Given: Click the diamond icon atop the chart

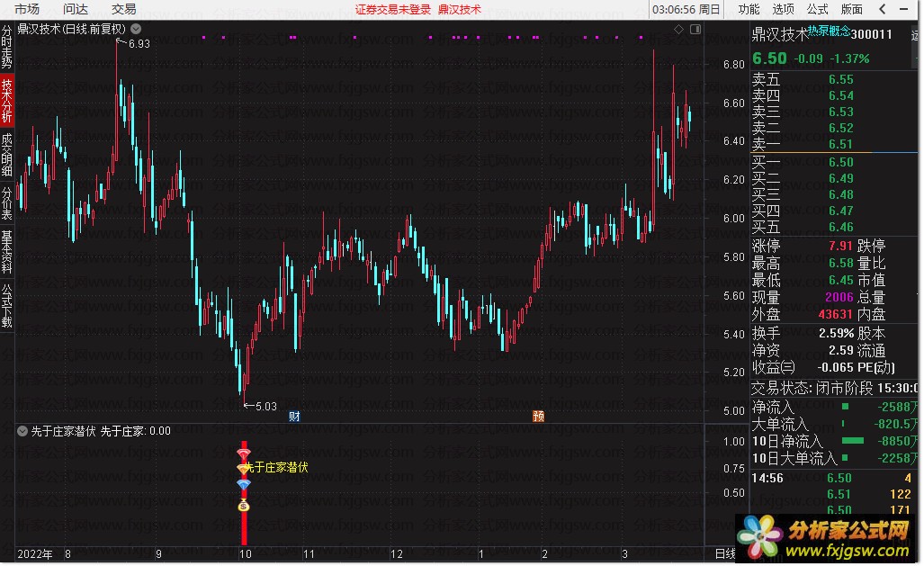Looking at the screenshot, I should pos(679,29).
